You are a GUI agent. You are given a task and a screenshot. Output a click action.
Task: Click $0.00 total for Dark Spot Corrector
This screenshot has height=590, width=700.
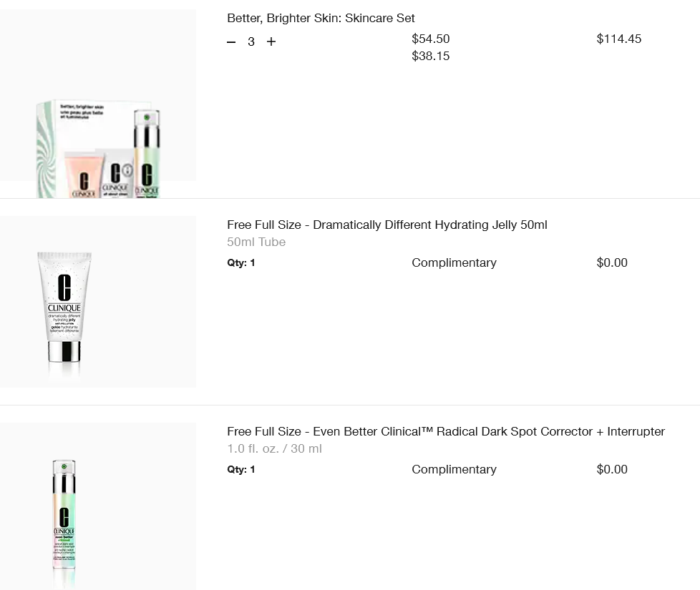612,469
